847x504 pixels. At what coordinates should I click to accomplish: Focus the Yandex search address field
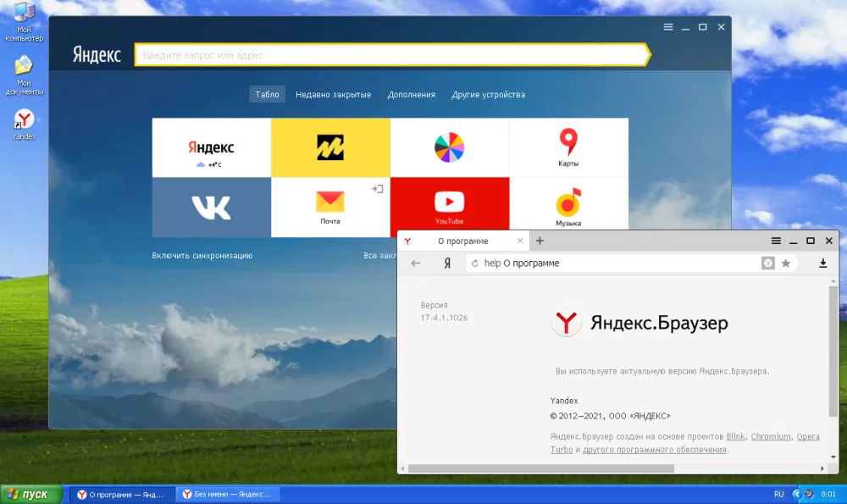click(x=390, y=55)
